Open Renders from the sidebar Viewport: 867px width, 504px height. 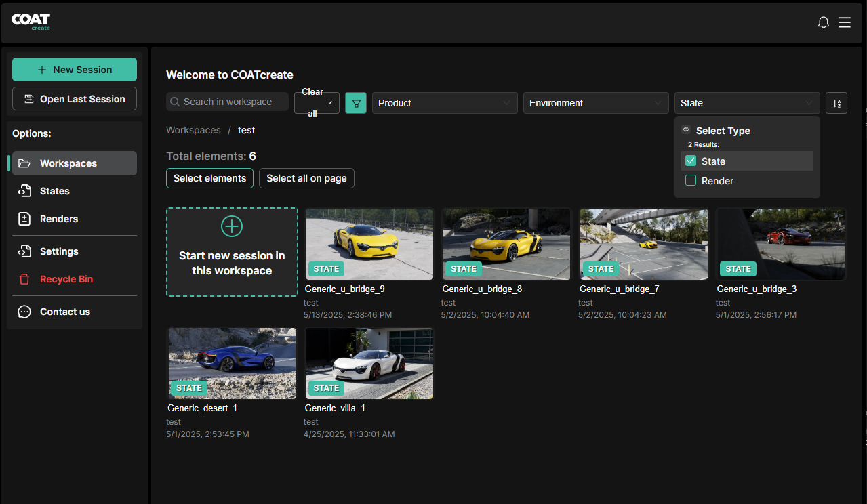point(58,219)
